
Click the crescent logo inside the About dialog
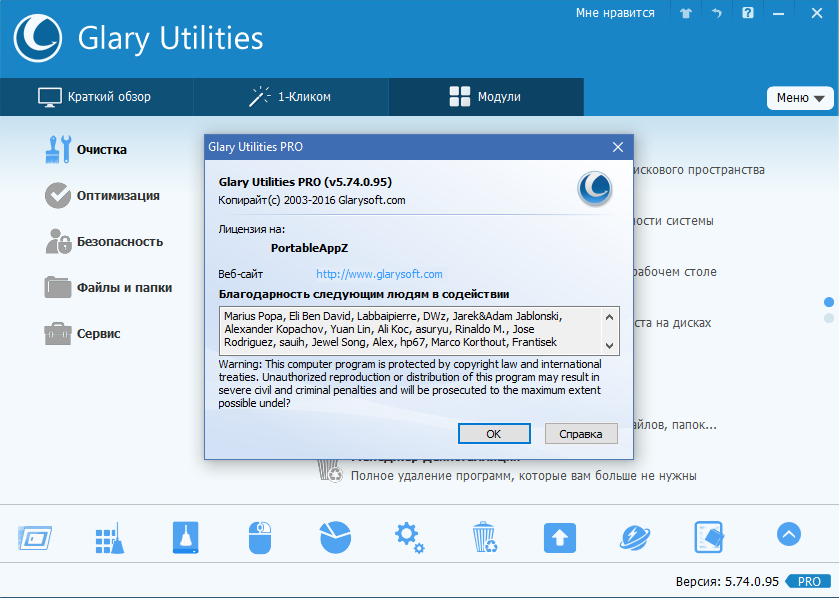594,188
